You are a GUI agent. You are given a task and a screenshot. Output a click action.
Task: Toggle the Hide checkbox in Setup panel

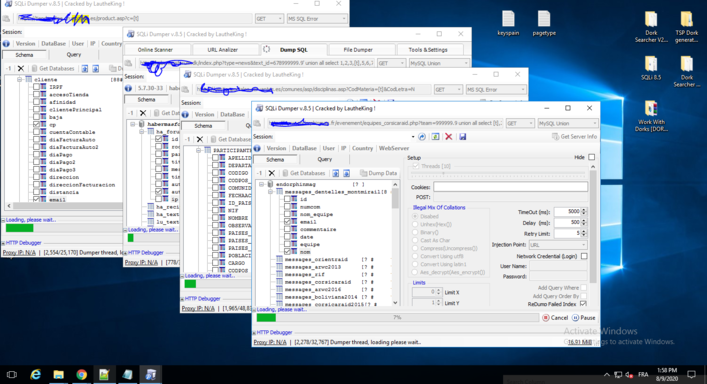[592, 157]
